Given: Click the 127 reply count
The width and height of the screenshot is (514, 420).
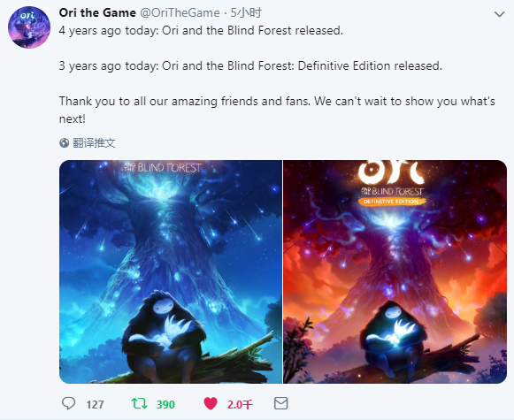Looking at the screenshot, I should pyautogui.click(x=95, y=405).
